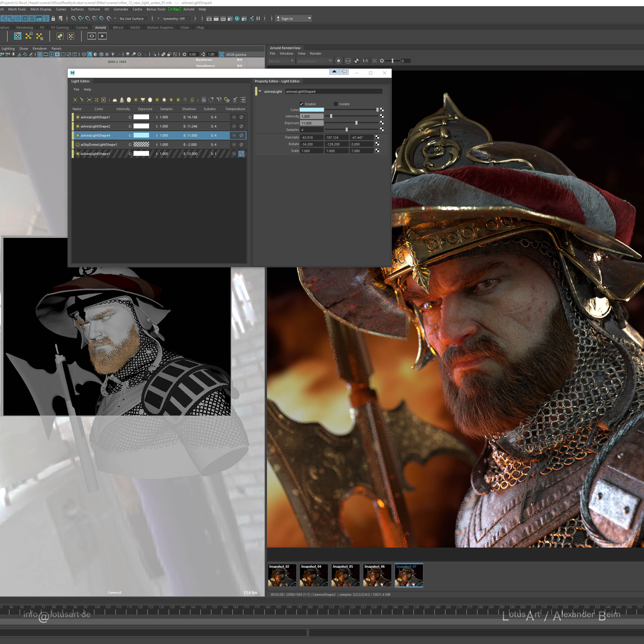
Task: Toggle isolate on aiSkyDomeLightShape1 row
Action: (x=234, y=145)
